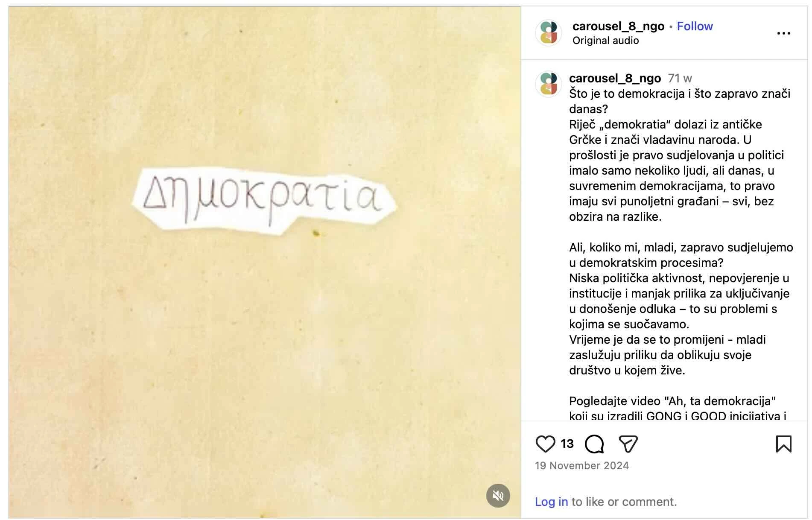Viewport: 812px width, 520px height.
Task: Click the 19 November 2024 date
Action: point(582,466)
